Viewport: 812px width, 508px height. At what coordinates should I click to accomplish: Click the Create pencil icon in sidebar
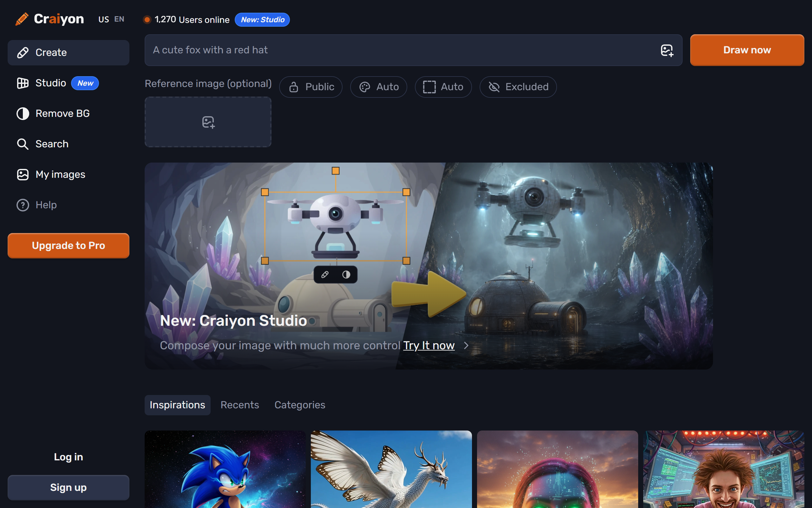tap(23, 53)
